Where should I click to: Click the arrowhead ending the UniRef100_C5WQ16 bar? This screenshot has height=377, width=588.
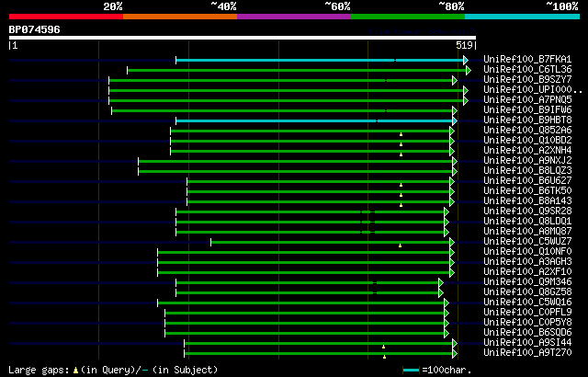[447, 303]
